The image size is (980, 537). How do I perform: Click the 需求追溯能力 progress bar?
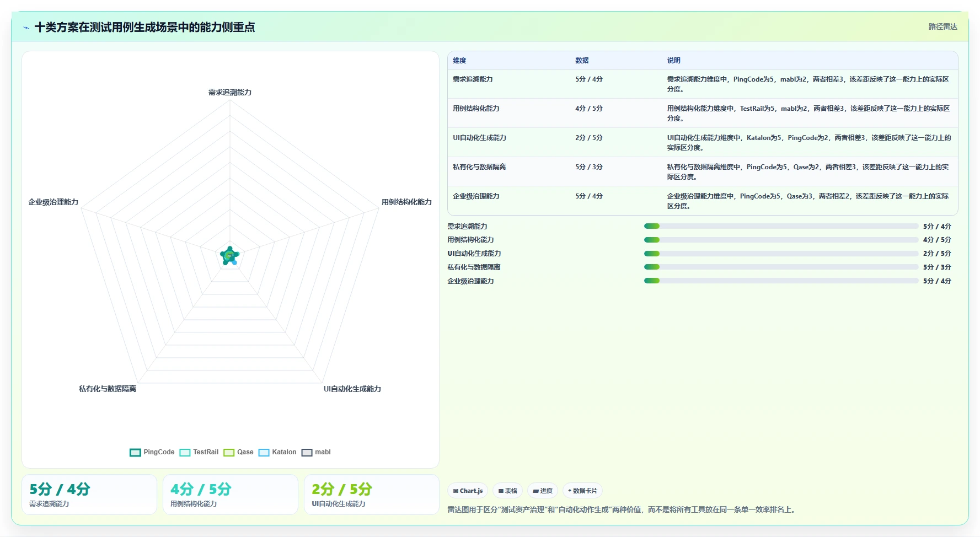pos(781,226)
